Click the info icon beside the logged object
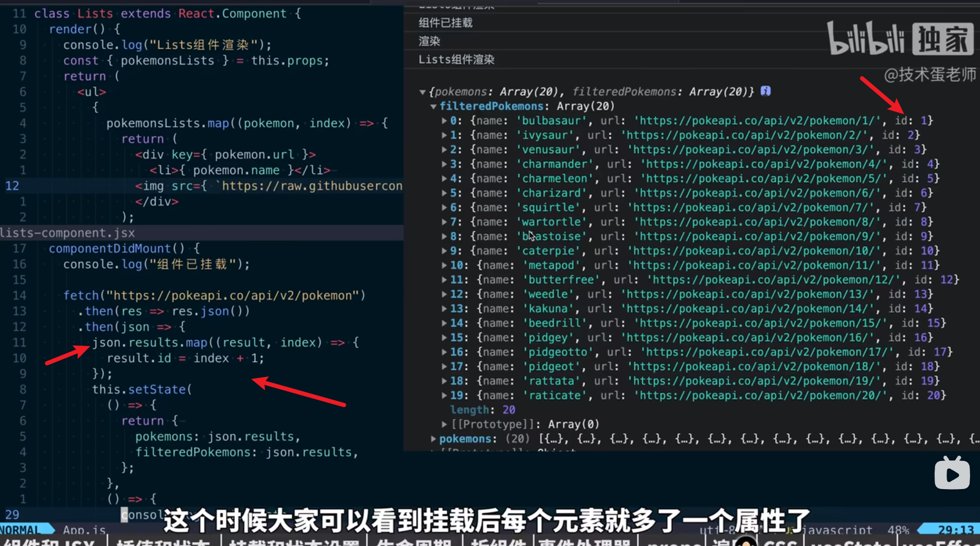Viewport: 980px width, 546px height. tap(765, 91)
